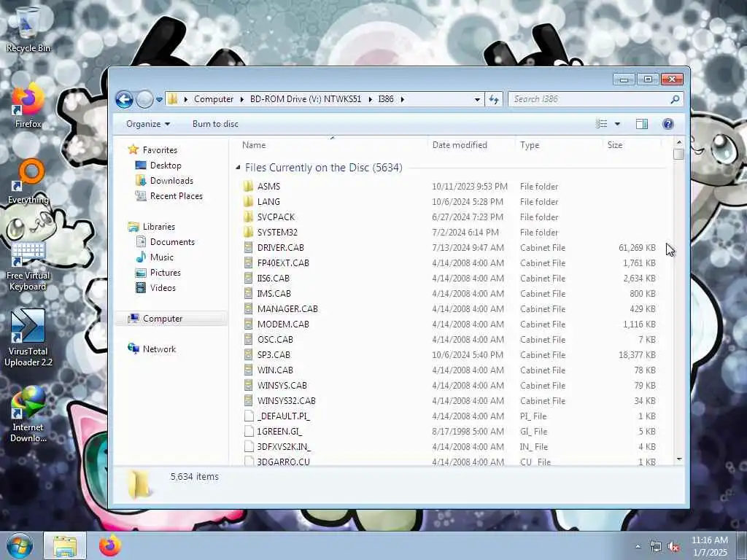Open Recycle Bin desktop icon
Screen dimensions: 747x560
[x=28, y=28]
